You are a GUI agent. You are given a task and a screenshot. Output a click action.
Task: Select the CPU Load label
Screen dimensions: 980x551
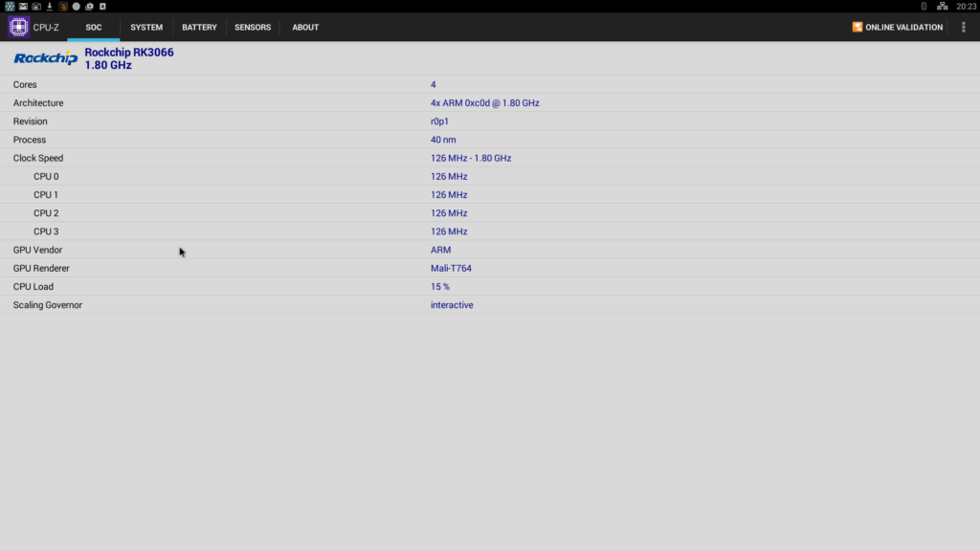click(x=33, y=287)
